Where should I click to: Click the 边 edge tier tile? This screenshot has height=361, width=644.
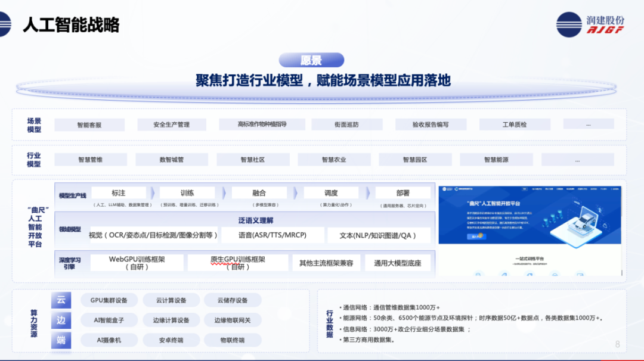[x=61, y=320]
